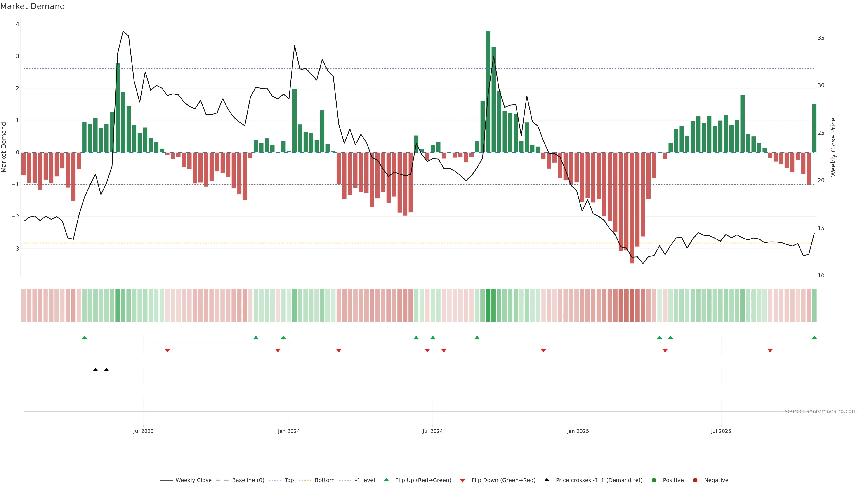The width and height of the screenshot is (868, 488).
Task: Click the -1 level legend entry
Action: point(365,480)
